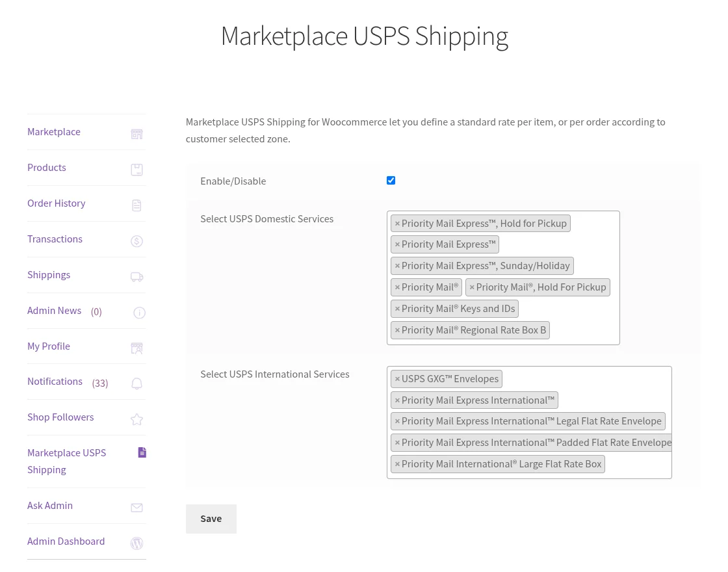Open Order History via its document icon
The width and height of the screenshot is (728, 572).
[136, 205]
